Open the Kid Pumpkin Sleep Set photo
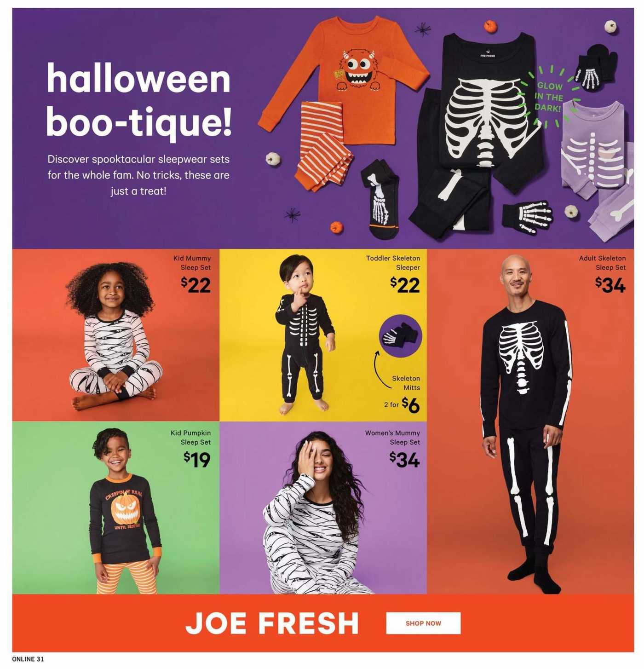 (115, 508)
